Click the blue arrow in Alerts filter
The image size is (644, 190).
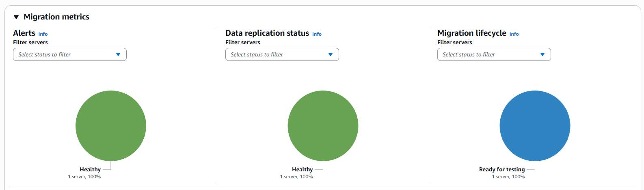(x=118, y=54)
